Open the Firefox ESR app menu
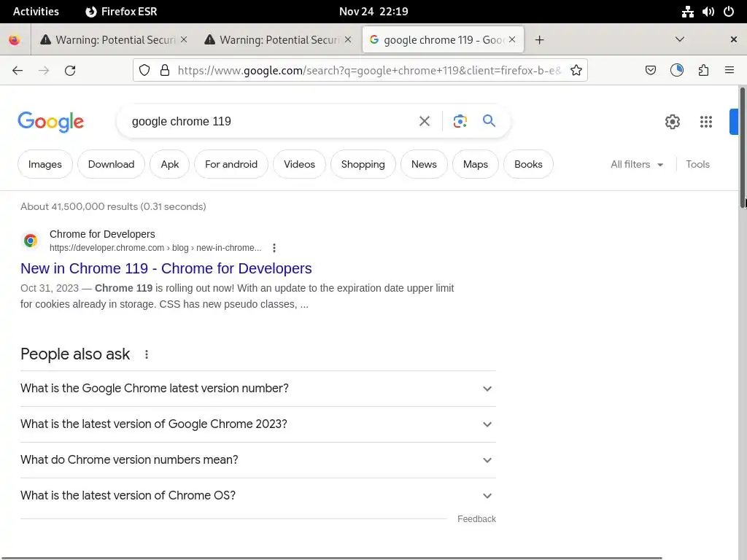The image size is (747, 560). click(x=121, y=12)
